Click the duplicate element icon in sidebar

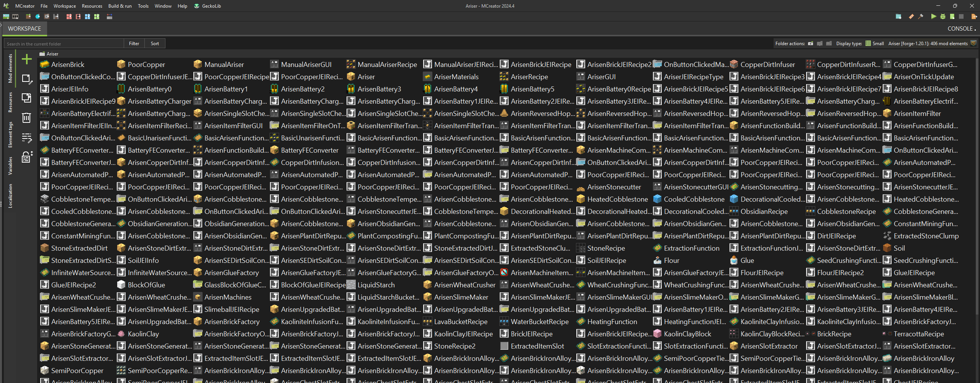point(26,98)
